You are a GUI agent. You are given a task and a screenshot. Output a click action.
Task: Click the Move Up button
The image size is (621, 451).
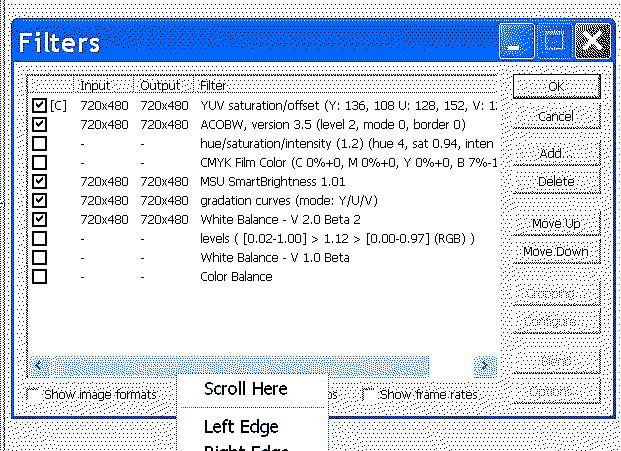(x=556, y=223)
